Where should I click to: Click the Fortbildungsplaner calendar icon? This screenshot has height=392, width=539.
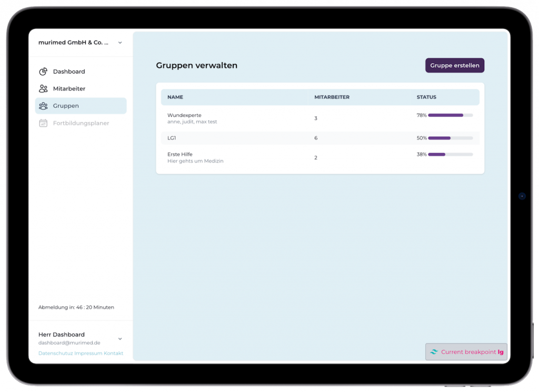click(43, 123)
